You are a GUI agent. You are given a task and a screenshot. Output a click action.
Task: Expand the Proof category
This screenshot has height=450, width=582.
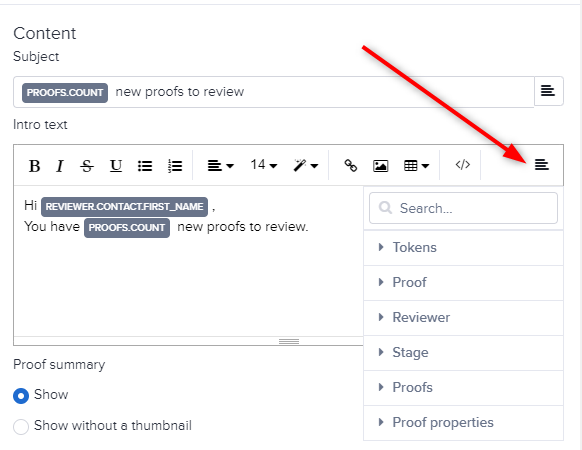463,283
